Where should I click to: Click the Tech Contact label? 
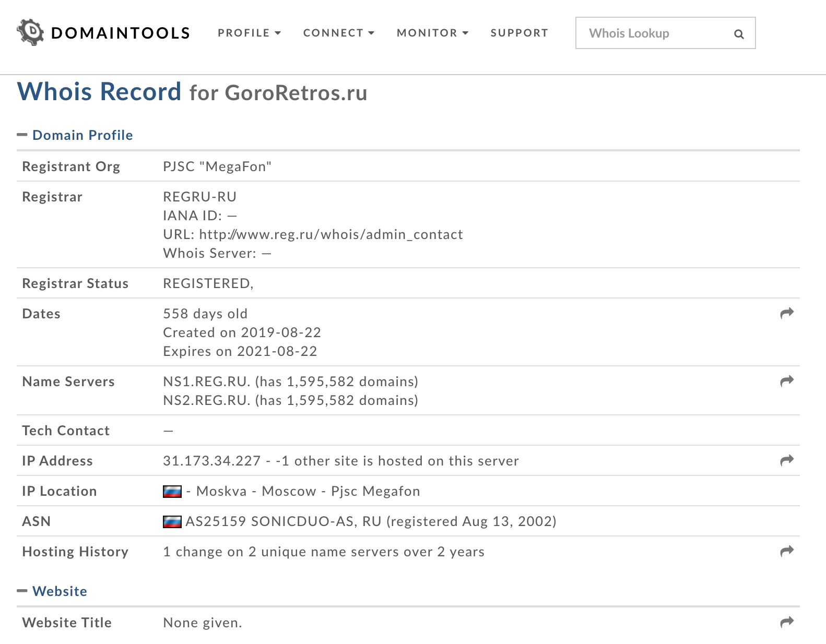[66, 431]
